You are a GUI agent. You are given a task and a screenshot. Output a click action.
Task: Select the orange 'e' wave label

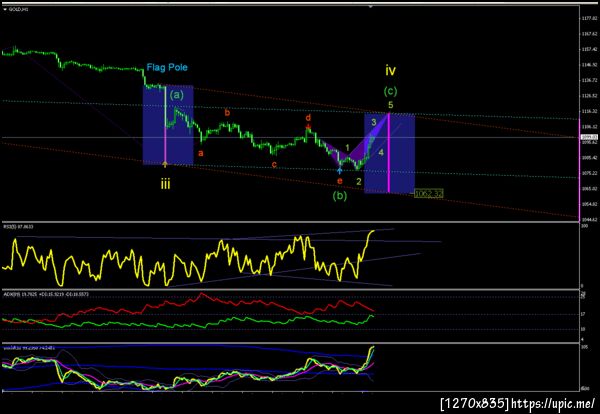pos(339,181)
